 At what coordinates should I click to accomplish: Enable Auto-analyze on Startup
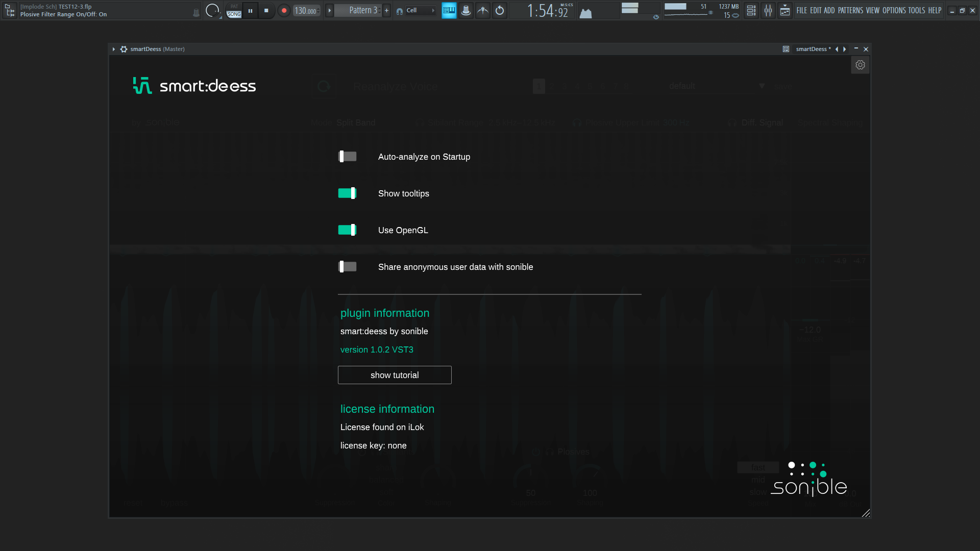[x=348, y=157]
